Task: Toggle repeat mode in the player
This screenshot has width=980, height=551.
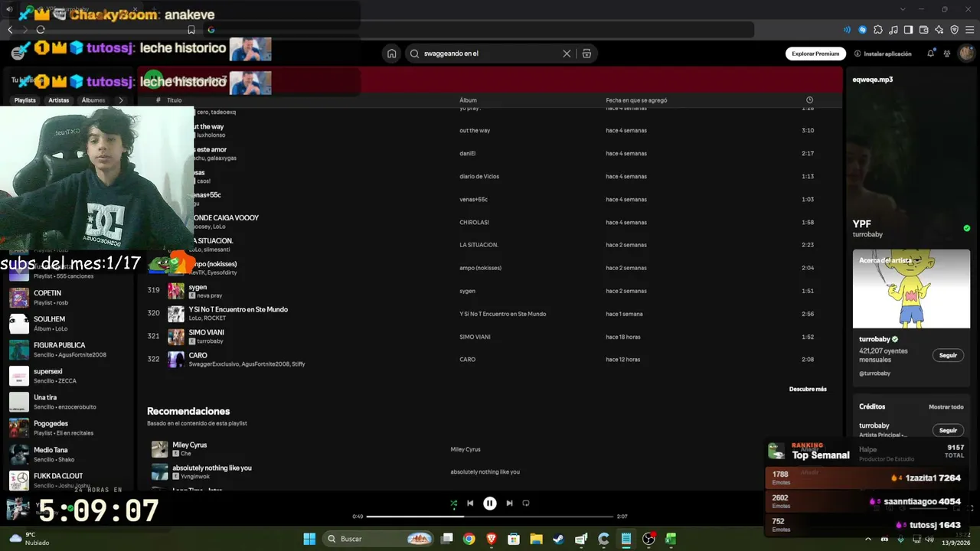Action: tap(526, 504)
